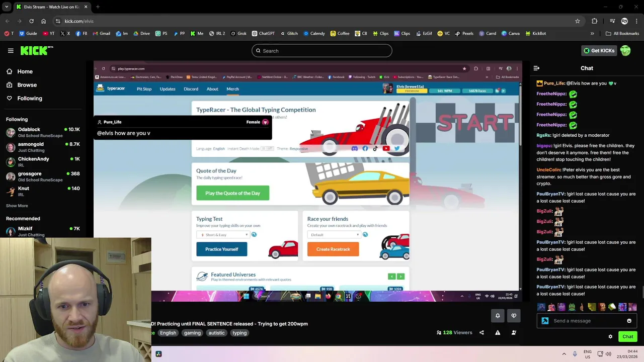
Task: Bookmark this page with the star icon
Action: point(578,21)
